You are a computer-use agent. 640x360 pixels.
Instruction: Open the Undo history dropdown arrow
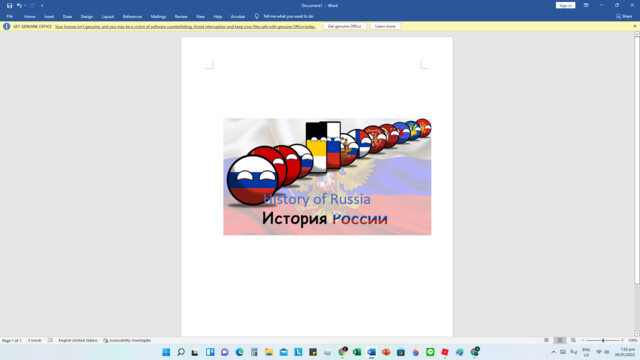pos(24,5)
